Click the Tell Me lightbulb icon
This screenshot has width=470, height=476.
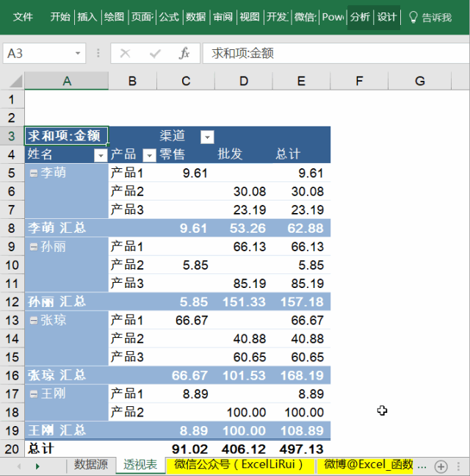coord(413,17)
